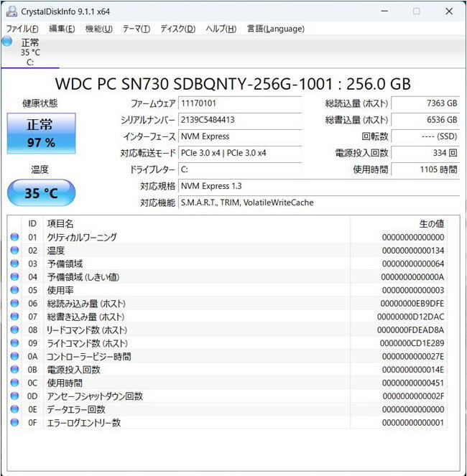
Task: Select the 正常 35 °C C: disk tab
Action: coord(30,52)
